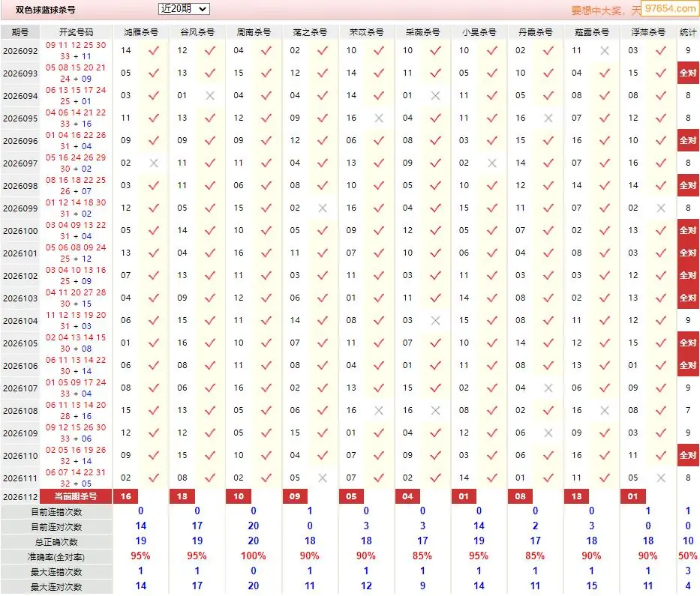The height and width of the screenshot is (596, 700).
Task: Click the period number 2026100
Action: (20, 231)
